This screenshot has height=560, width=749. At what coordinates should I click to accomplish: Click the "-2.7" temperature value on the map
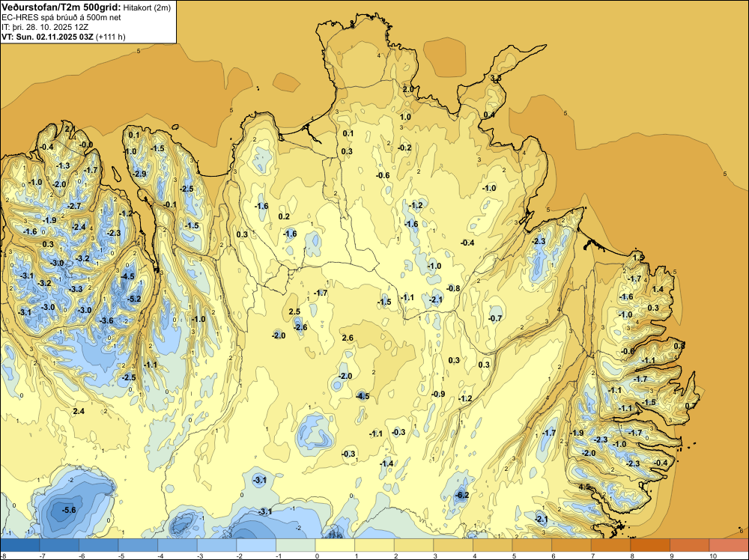tap(74, 206)
